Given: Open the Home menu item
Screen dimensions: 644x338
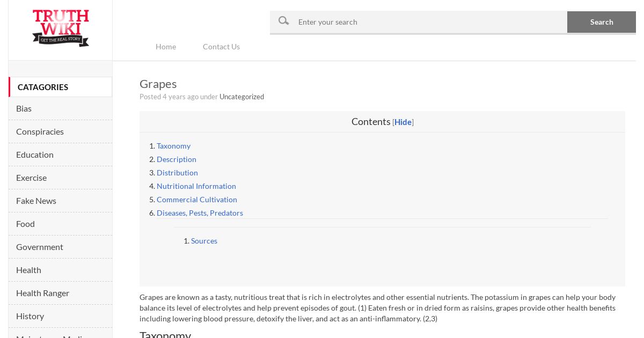Looking at the screenshot, I should point(166,47).
